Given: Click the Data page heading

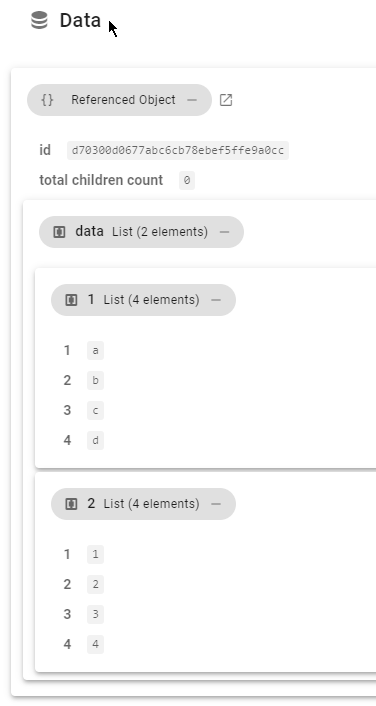Looking at the screenshot, I should click(80, 20).
